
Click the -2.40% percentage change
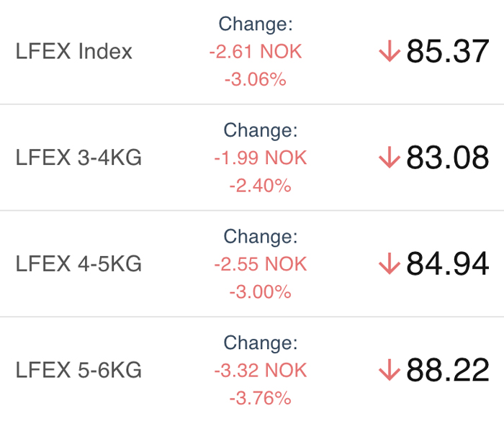click(x=261, y=186)
